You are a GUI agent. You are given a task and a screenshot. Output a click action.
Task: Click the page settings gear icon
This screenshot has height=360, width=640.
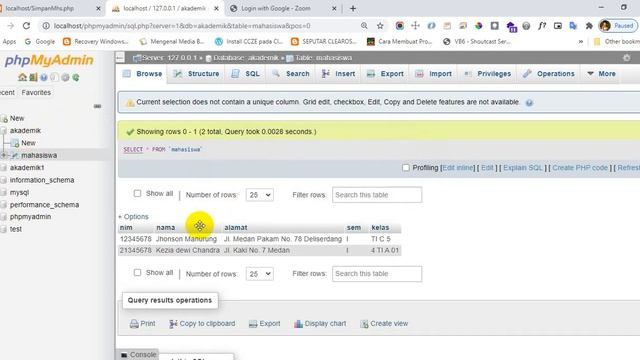coord(627,58)
